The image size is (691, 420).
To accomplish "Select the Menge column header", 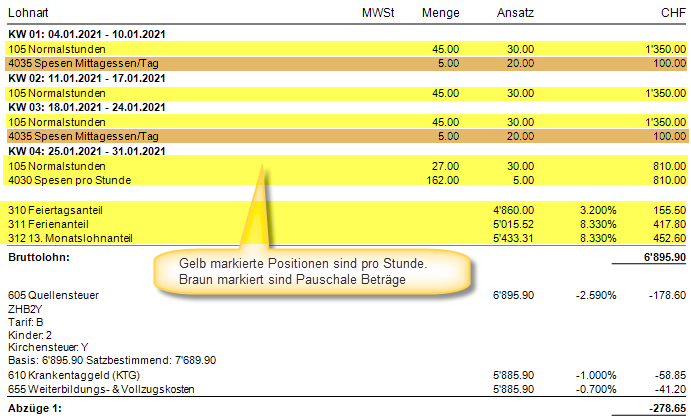I will coord(440,11).
